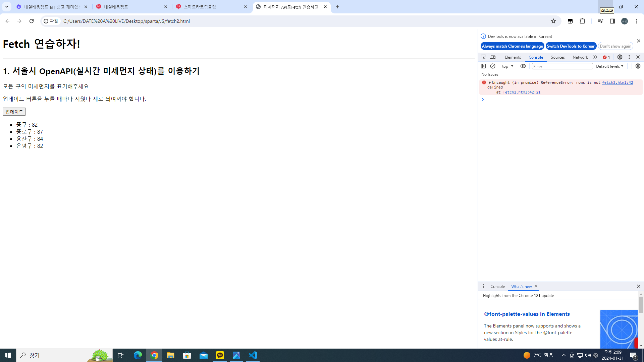This screenshot has height=362, width=644.
Task: Create live expression with eye icon
Action: tap(523, 66)
